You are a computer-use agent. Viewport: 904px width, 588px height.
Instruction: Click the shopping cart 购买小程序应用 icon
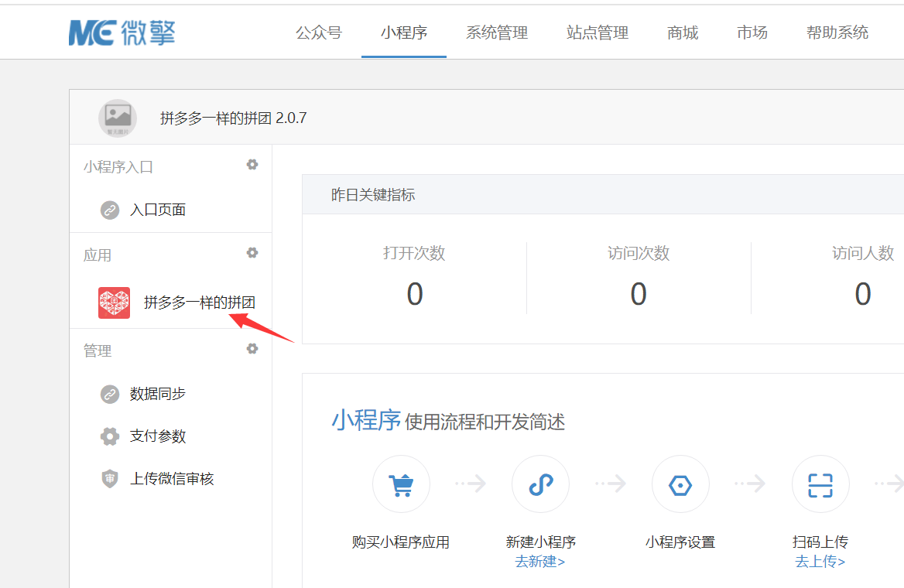401,484
